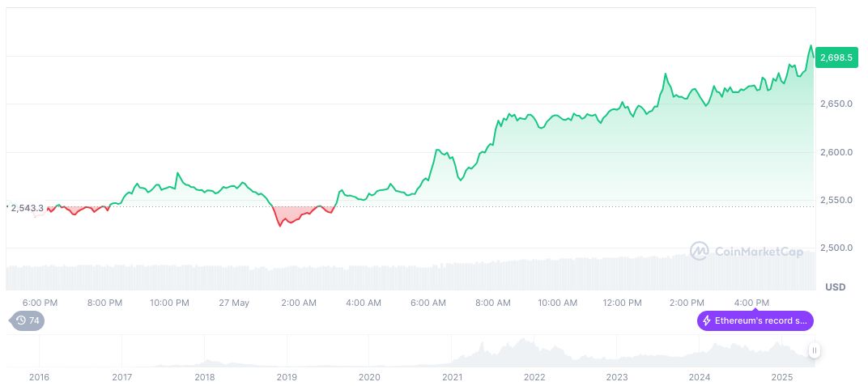Select 2016 on the year overview timeline

click(x=39, y=377)
